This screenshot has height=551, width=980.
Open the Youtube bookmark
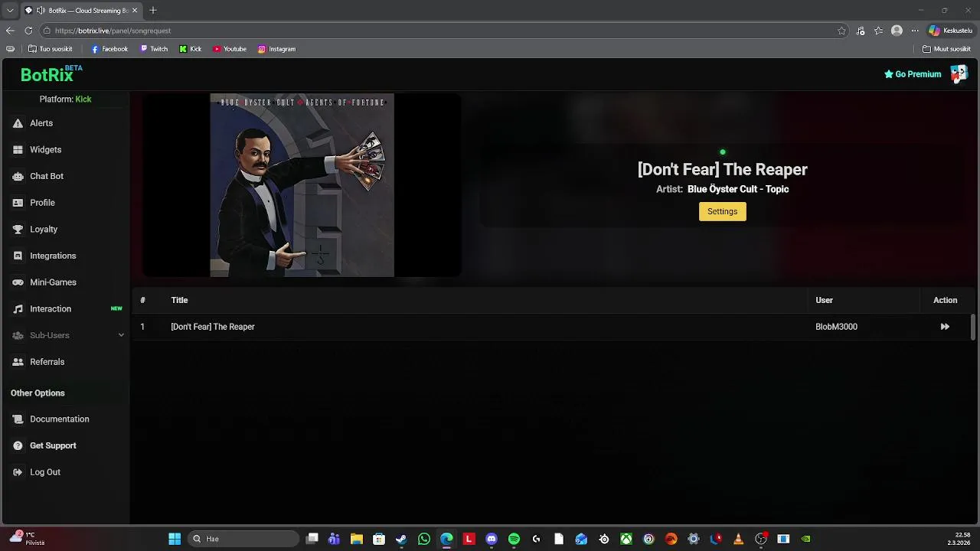(x=230, y=49)
